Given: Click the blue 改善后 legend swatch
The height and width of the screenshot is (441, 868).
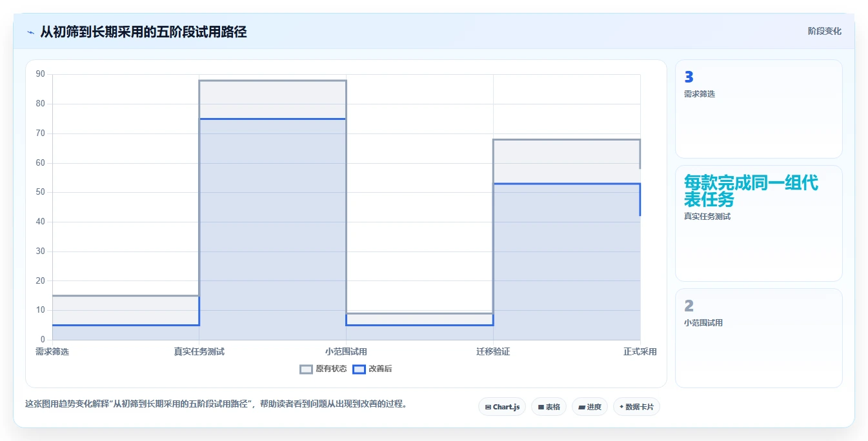Looking at the screenshot, I should point(359,369).
